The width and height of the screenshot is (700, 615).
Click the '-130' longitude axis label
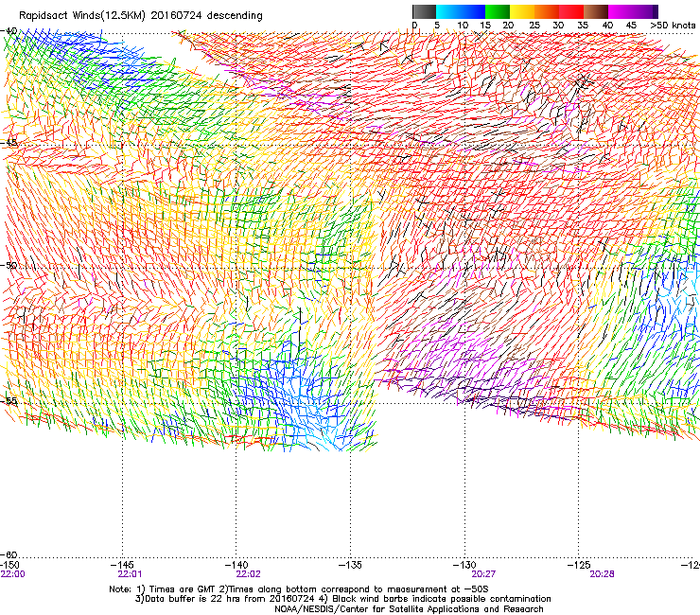tap(464, 565)
